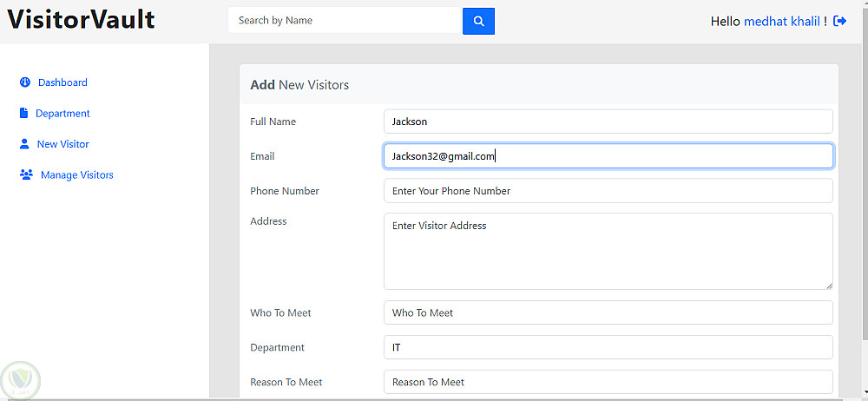Open the New Visitor page
Screen dimensions: 868x401
click(x=62, y=144)
